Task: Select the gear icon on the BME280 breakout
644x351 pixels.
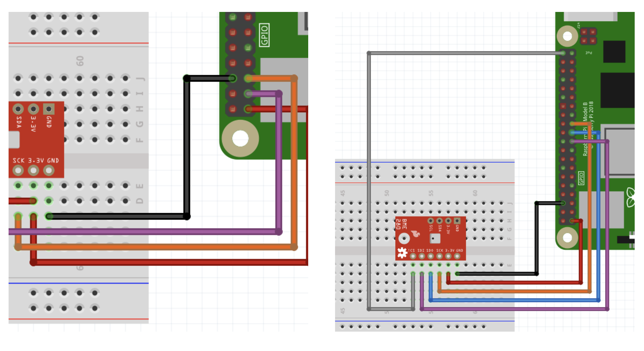Action: click(x=402, y=253)
